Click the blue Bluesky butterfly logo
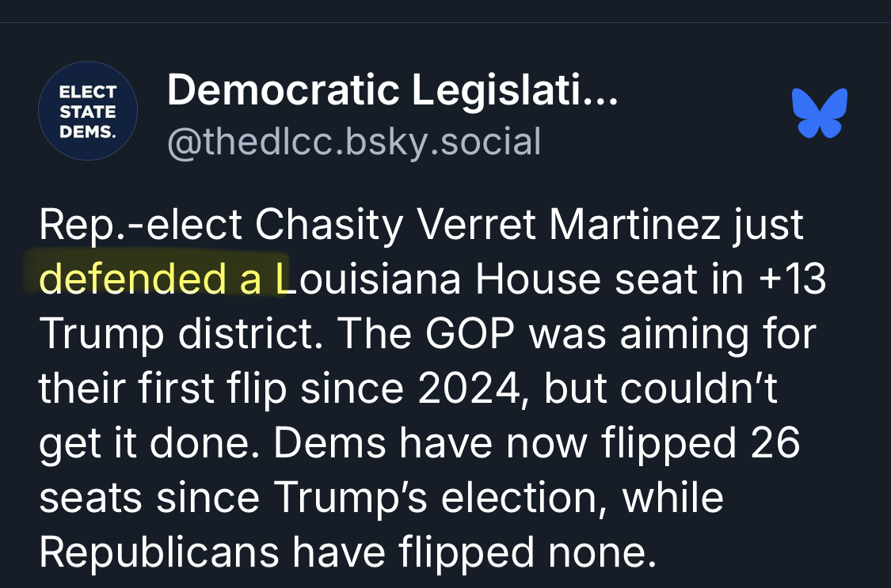The height and width of the screenshot is (588, 891). tap(820, 112)
